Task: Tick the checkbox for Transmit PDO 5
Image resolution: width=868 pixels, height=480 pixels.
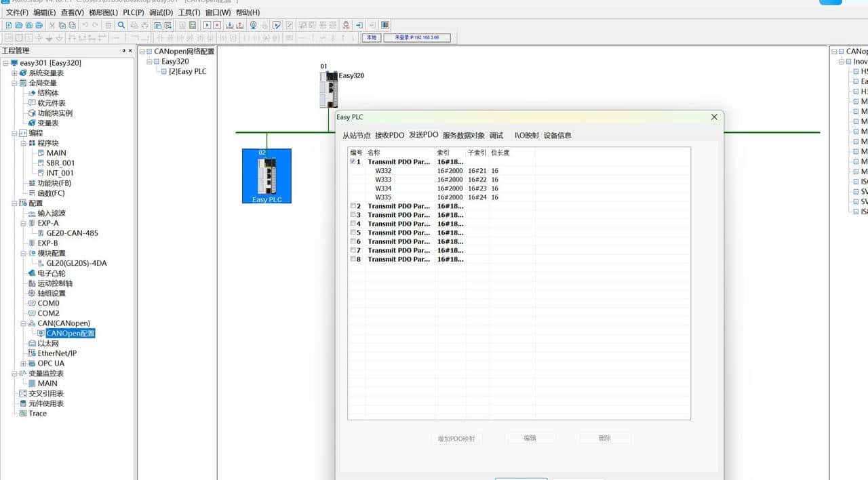Action: [x=352, y=233]
